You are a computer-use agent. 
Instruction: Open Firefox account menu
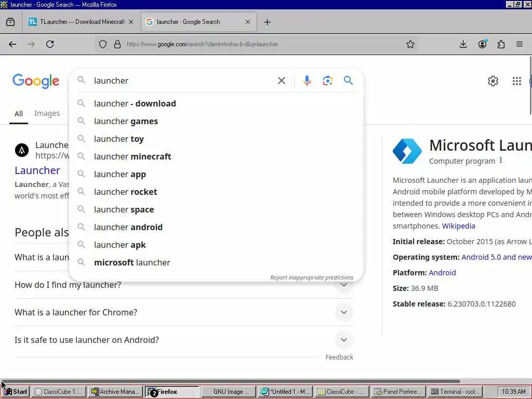pos(482,44)
